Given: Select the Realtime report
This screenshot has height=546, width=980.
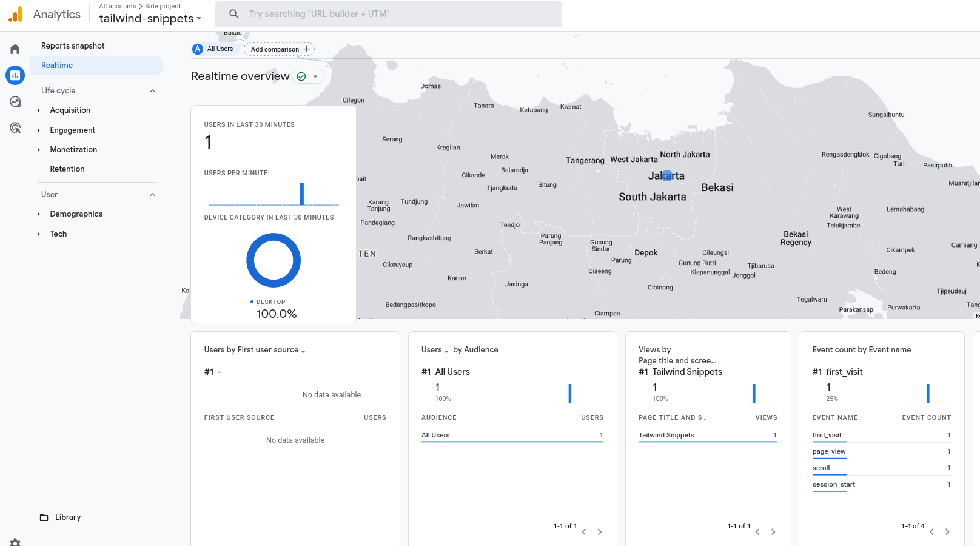Looking at the screenshot, I should (x=57, y=66).
